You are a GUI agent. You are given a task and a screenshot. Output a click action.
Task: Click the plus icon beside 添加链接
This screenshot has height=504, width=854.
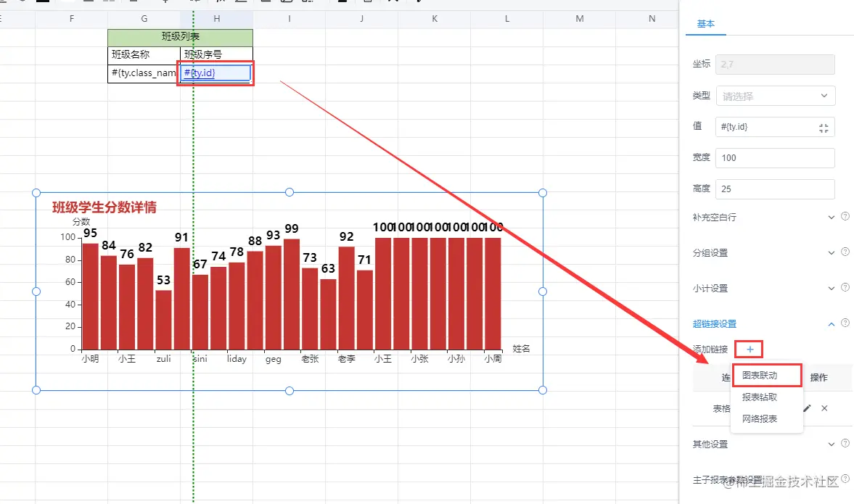[x=750, y=350]
